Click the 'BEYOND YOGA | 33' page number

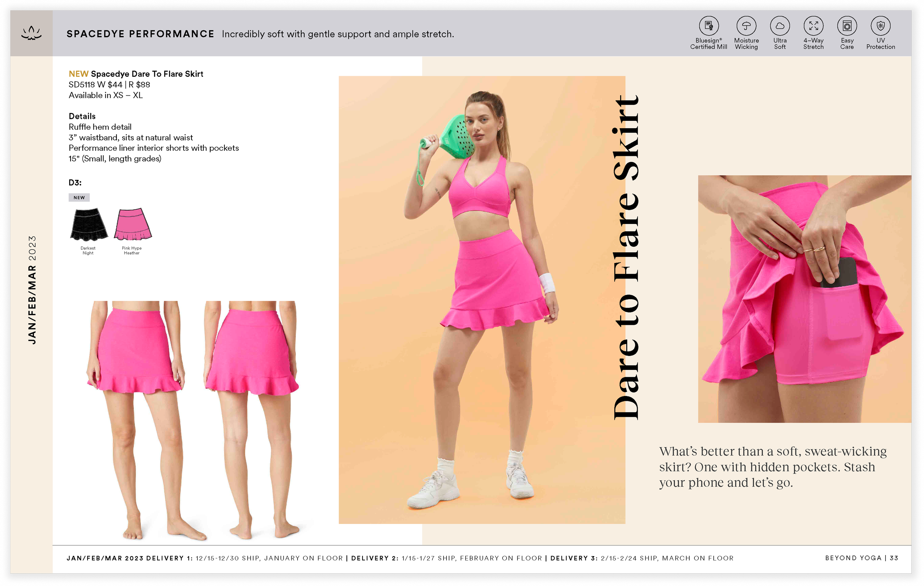(x=862, y=558)
